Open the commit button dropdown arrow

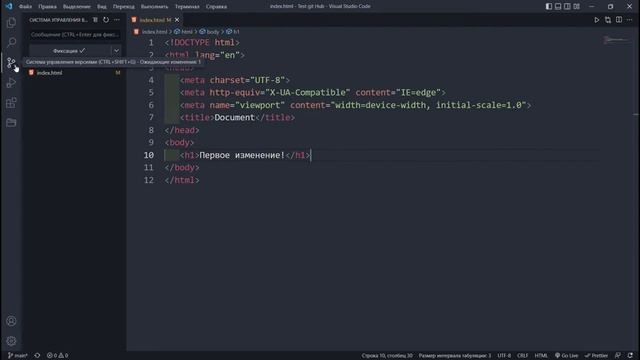point(116,51)
